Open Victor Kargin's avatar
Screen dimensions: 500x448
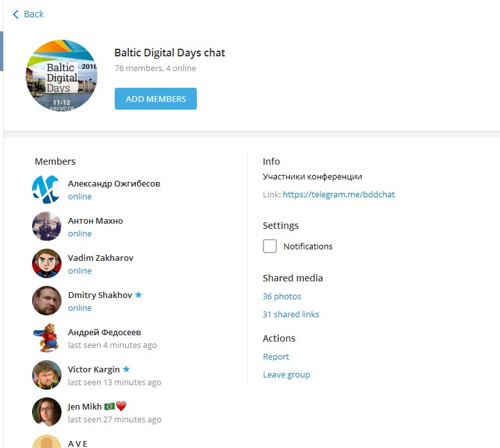click(47, 375)
